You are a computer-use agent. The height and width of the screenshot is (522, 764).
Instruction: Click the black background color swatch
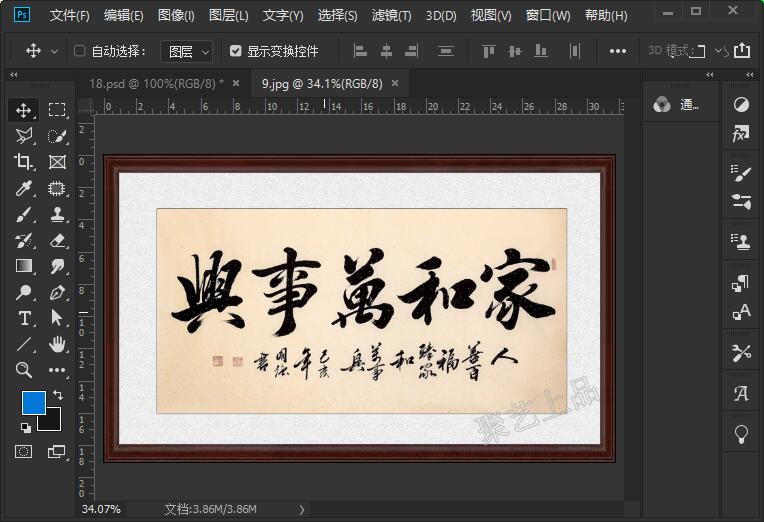point(53,422)
